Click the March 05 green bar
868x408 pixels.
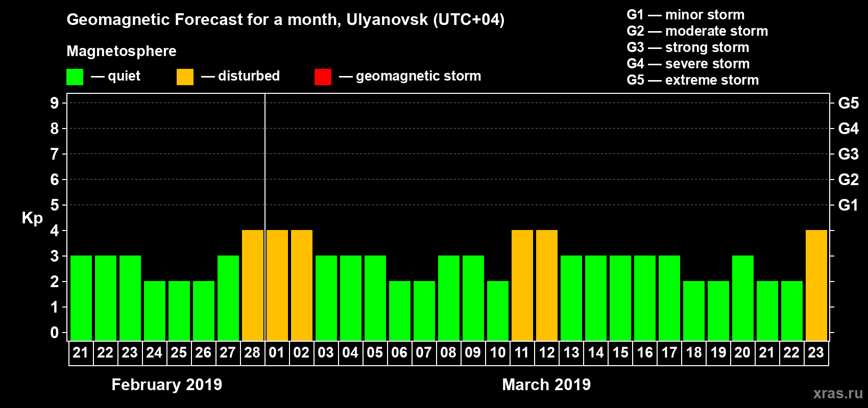tap(375, 298)
